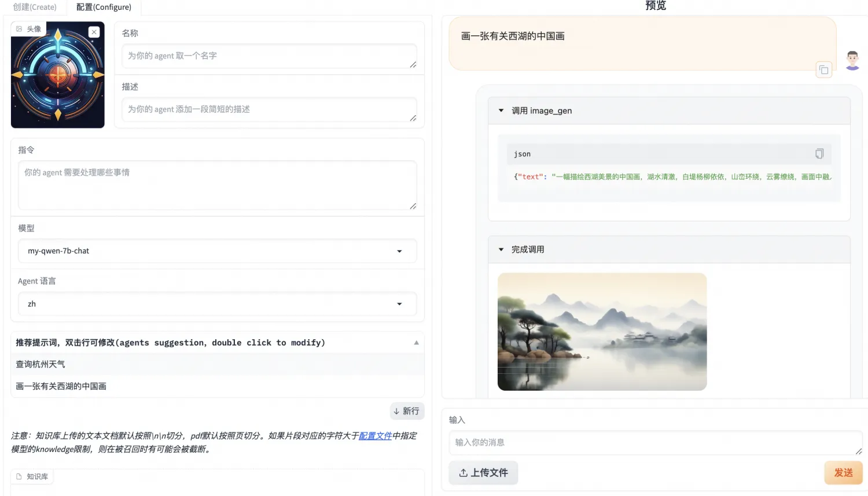The height and width of the screenshot is (496, 868).
Task: Open the 模型 model dropdown
Action: click(399, 251)
